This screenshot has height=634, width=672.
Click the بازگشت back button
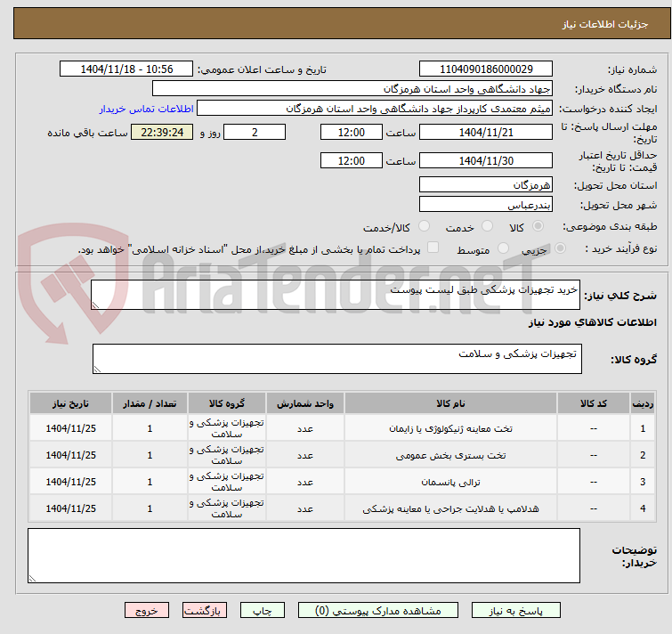coord(205,611)
